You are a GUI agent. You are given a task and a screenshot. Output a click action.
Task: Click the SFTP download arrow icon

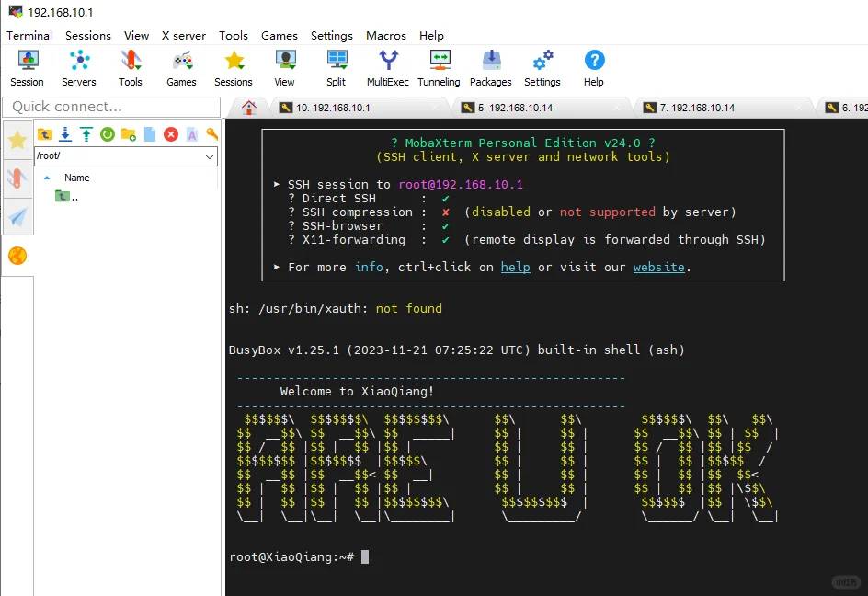coord(65,134)
